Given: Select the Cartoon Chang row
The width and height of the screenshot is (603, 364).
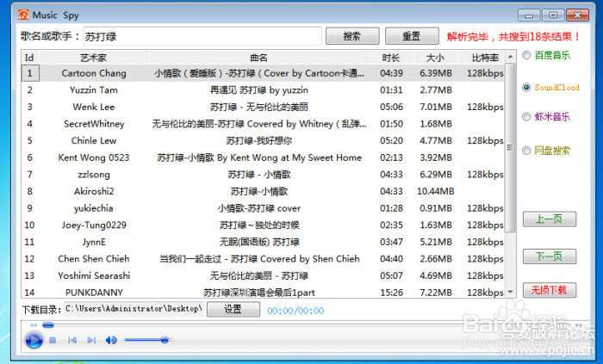Looking at the screenshot, I should click(x=263, y=73).
